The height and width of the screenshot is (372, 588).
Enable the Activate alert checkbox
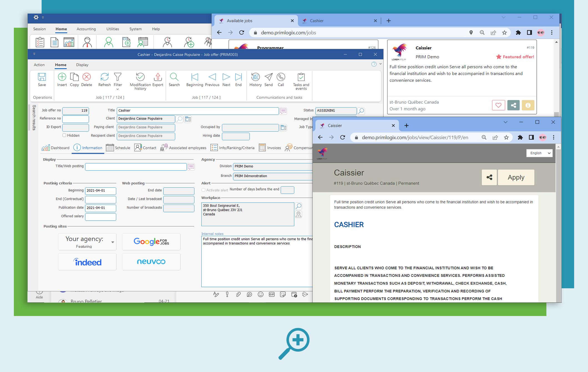pyautogui.click(x=203, y=190)
